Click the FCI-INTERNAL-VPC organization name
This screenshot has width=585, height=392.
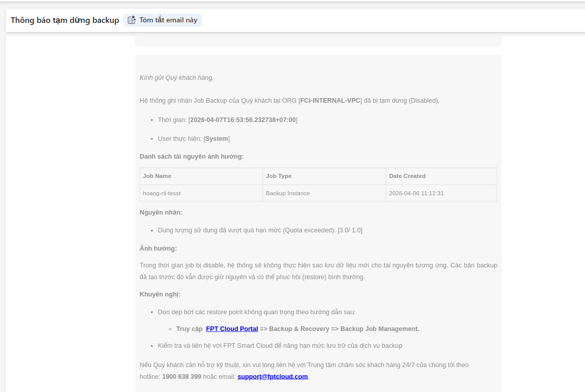click(330, 101)
